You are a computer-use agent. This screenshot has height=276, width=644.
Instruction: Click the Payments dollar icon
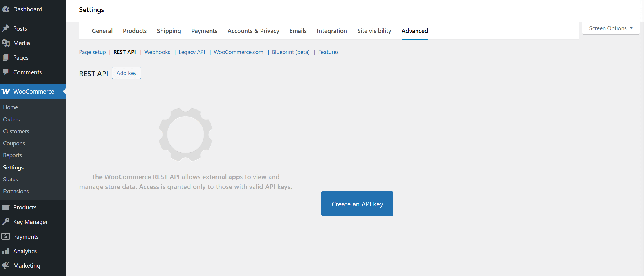coord(6,236)
